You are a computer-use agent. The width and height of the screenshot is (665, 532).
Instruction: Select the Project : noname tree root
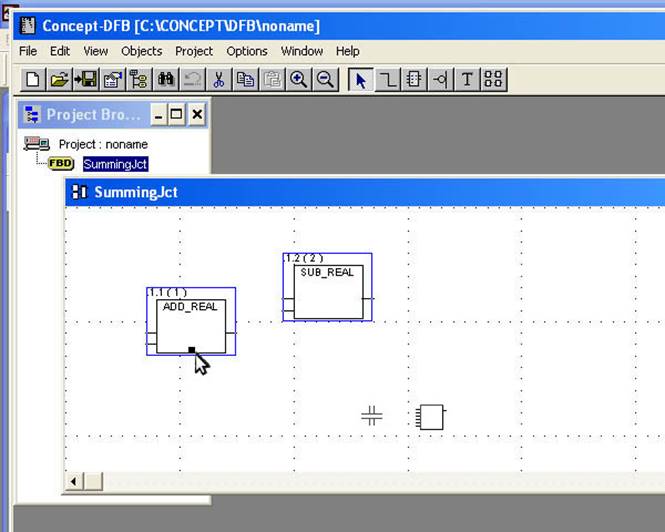103,144
